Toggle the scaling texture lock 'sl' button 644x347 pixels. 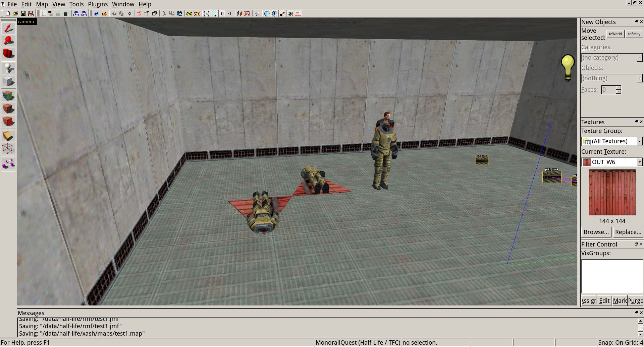point(230,13)
